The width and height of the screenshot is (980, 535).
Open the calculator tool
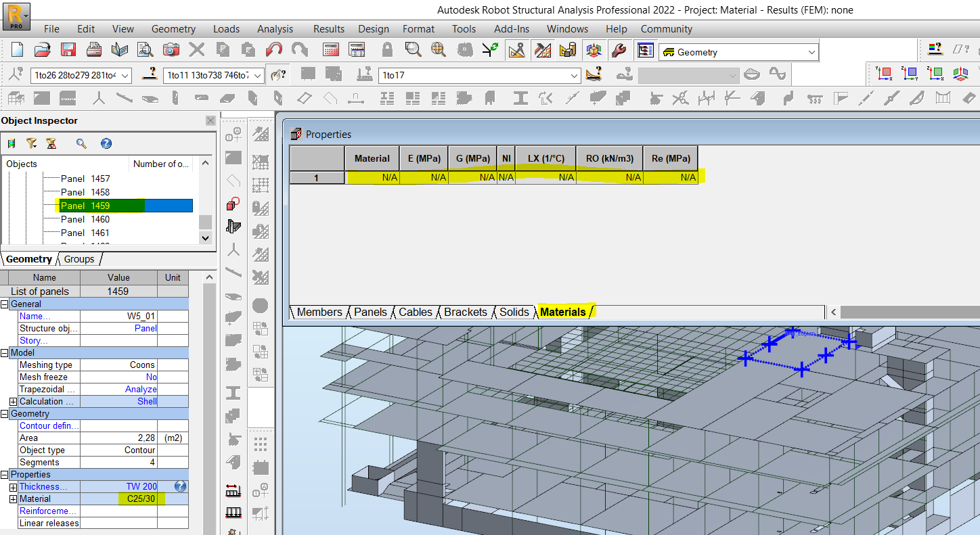[x=331, y=49]
